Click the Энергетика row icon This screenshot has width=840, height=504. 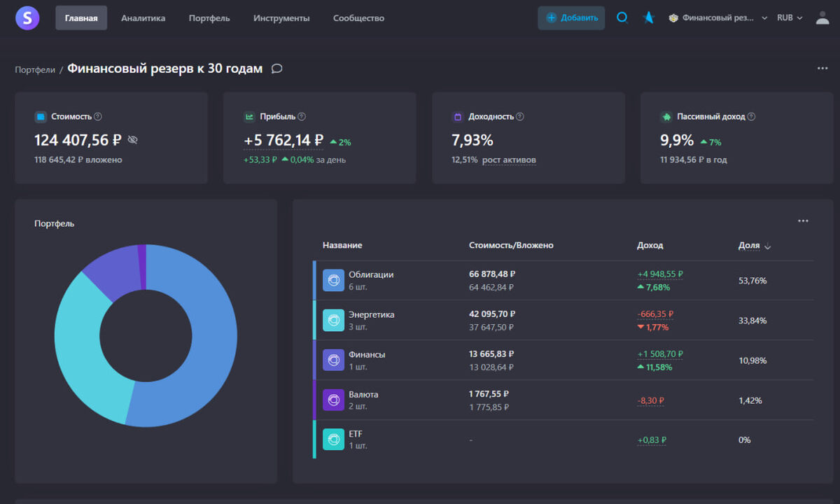(x=333, y=320)
